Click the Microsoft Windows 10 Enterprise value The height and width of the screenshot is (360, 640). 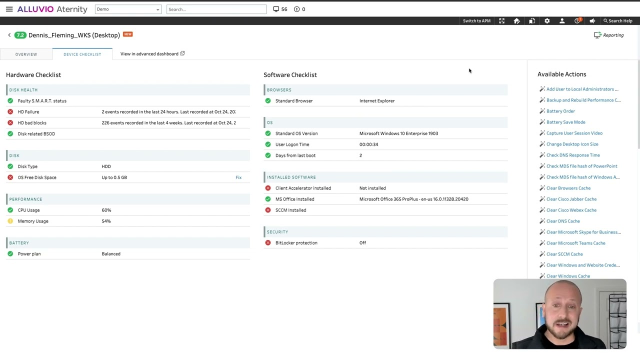399,133
